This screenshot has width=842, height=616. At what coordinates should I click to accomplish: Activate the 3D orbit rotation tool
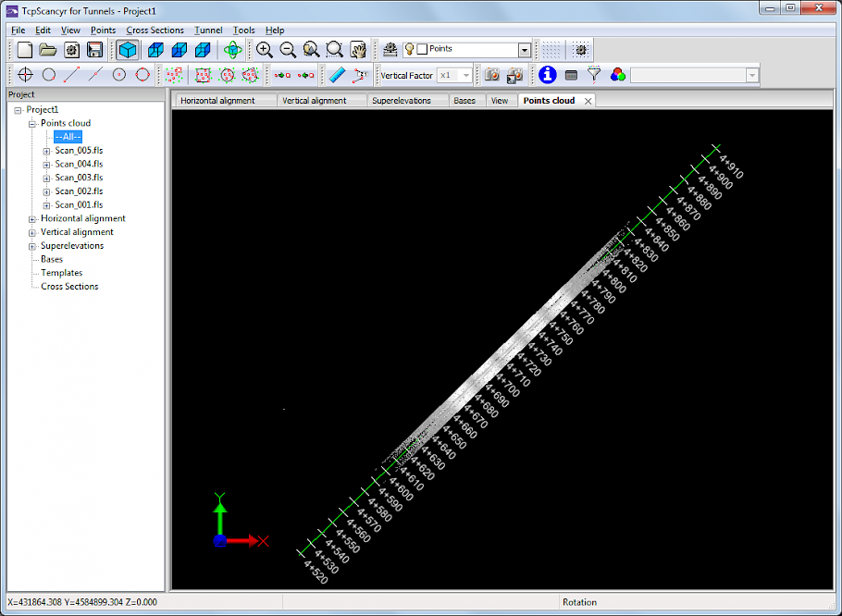click(x=233, y=50)
